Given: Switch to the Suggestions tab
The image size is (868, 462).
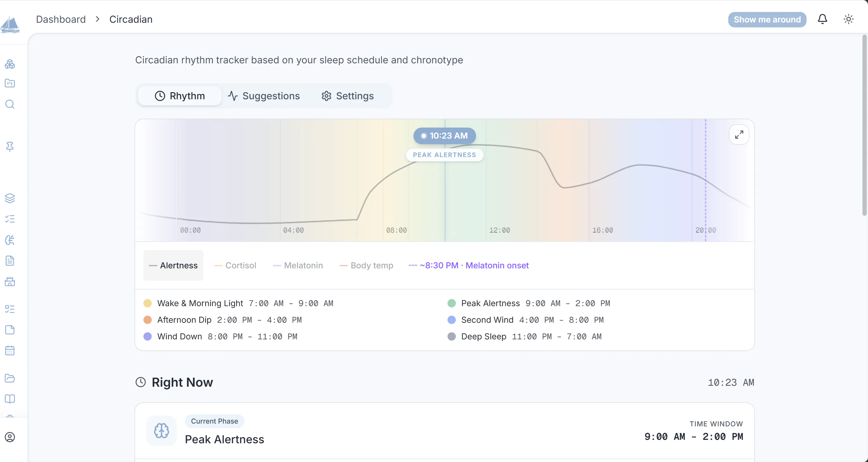Looking at the screenshot, I should point(264,96).
